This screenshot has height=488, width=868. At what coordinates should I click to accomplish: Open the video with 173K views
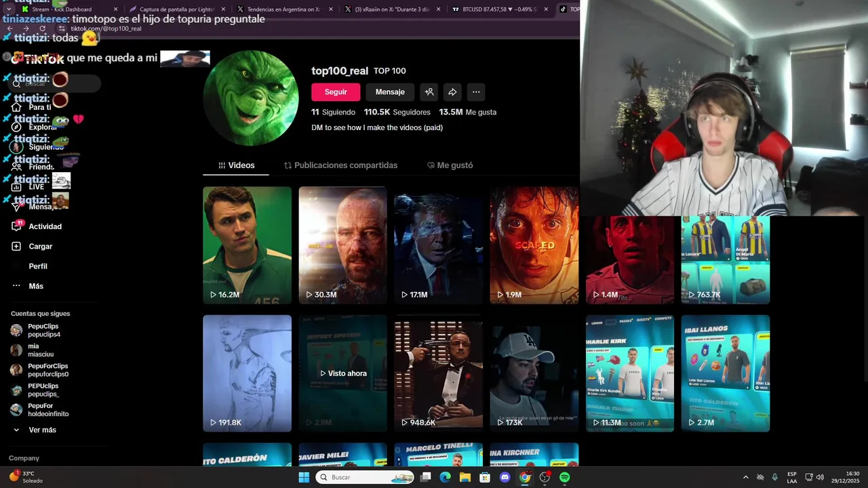[534, 373]
